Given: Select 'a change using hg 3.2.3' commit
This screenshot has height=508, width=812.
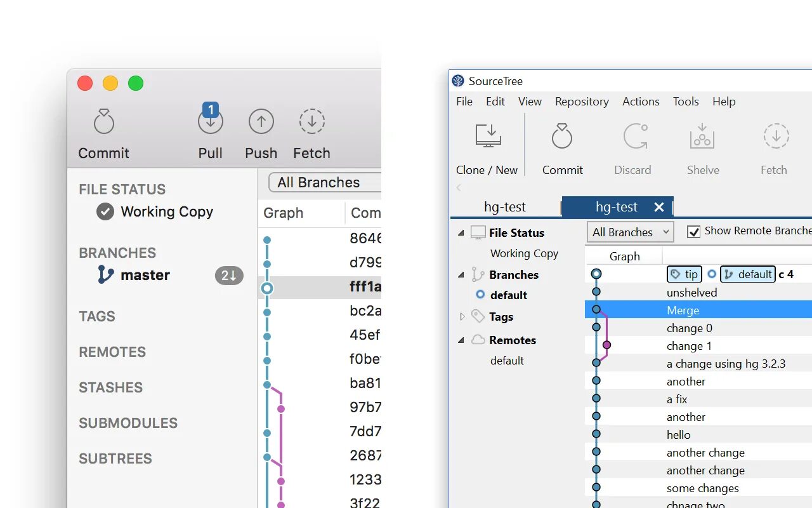Looking at the screenshot, I should tap(698, 364).
